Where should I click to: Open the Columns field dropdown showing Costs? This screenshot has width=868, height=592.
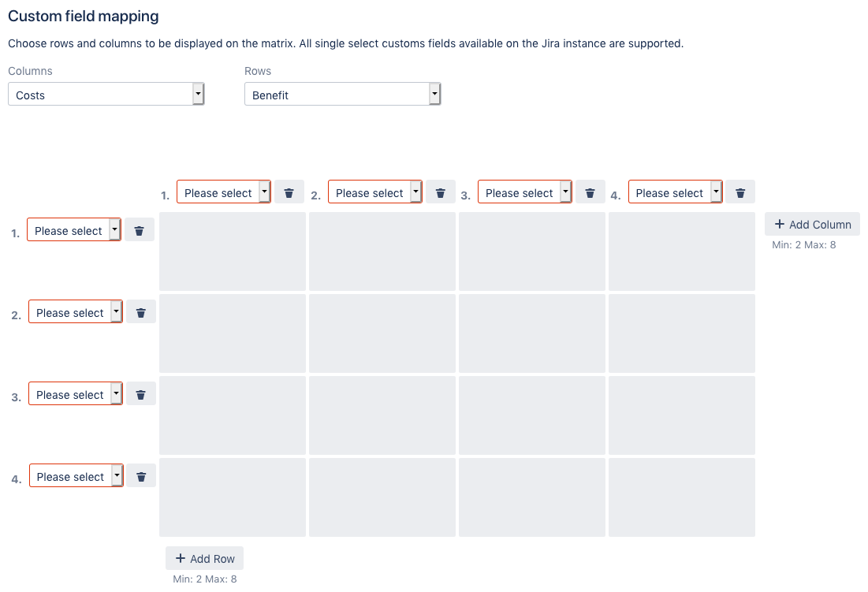(x=106, y=95)
